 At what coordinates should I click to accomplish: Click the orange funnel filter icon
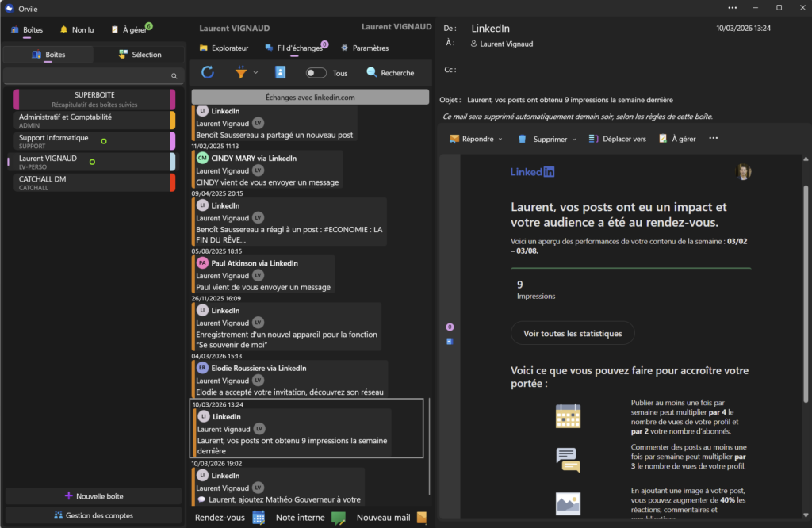pos(241,73)
